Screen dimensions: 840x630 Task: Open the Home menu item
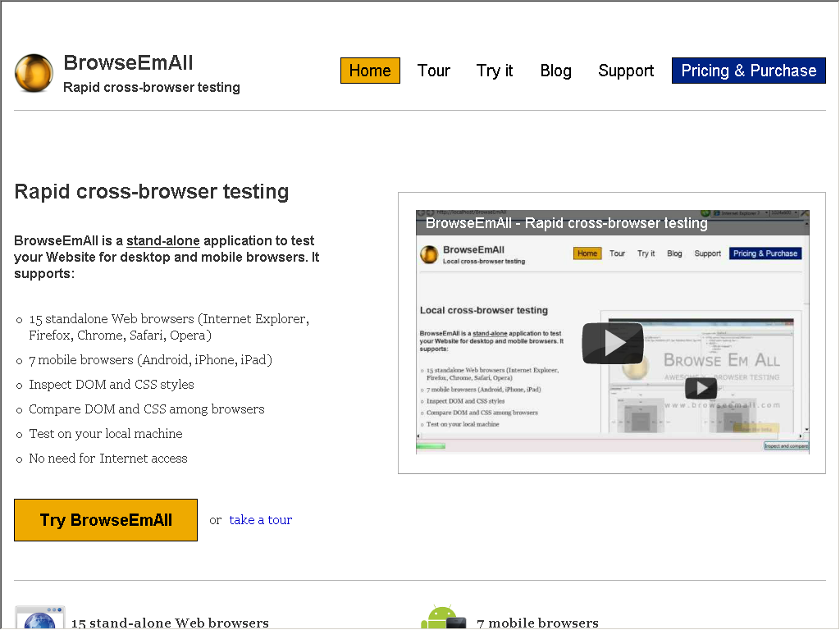[370, 71]
